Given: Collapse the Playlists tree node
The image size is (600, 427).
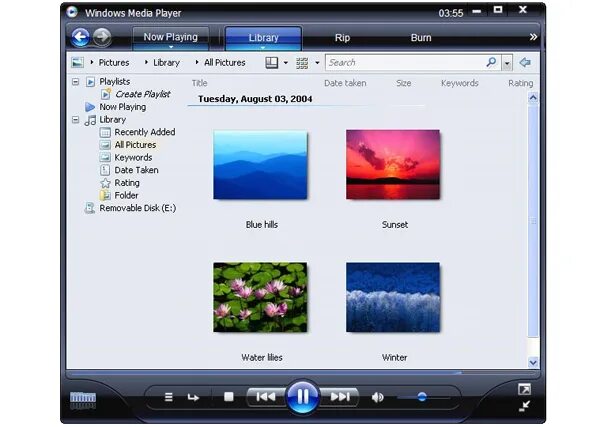Looking at the screenshot, I should coord(76,81).
